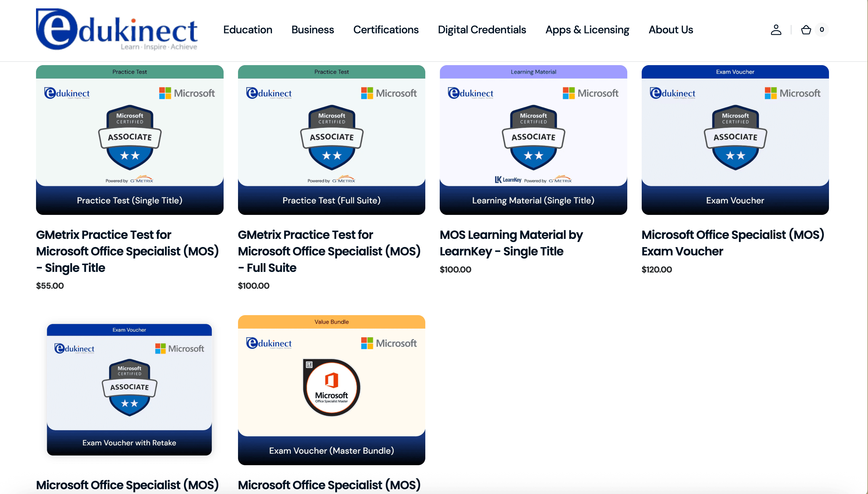Click the cart count badge showing 0
868x494 pixels.
click(x=821, y=29)
